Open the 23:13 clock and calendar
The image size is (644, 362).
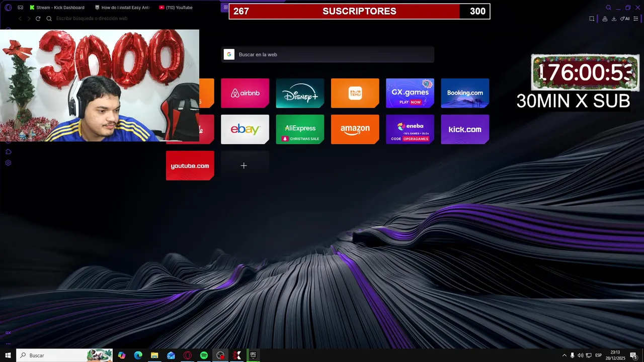pos(615,355)
